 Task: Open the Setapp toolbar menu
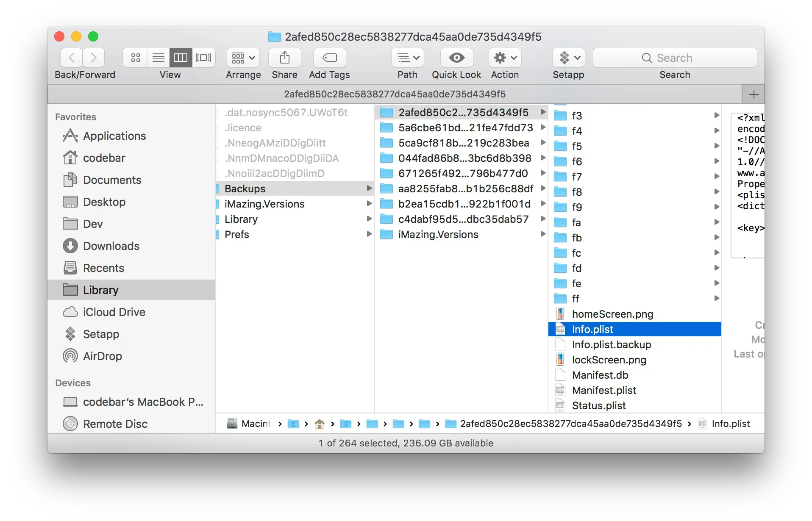click(x=568, y=58)
